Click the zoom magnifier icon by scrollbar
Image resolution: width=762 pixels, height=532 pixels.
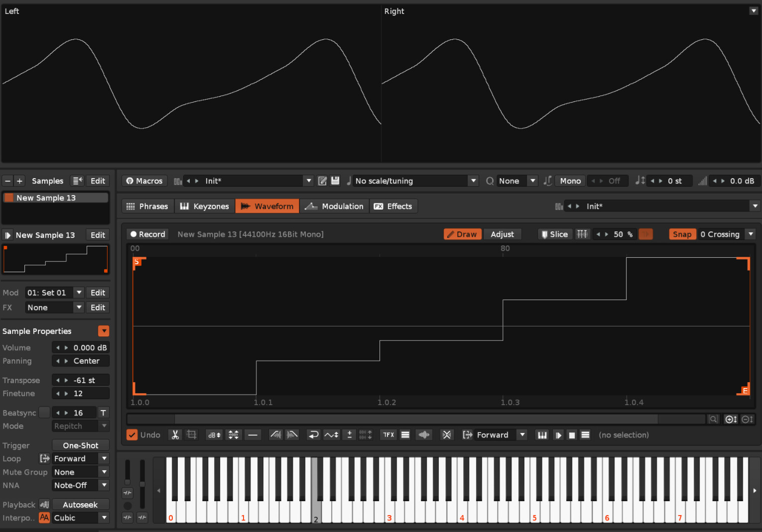(x=713, y=420)
